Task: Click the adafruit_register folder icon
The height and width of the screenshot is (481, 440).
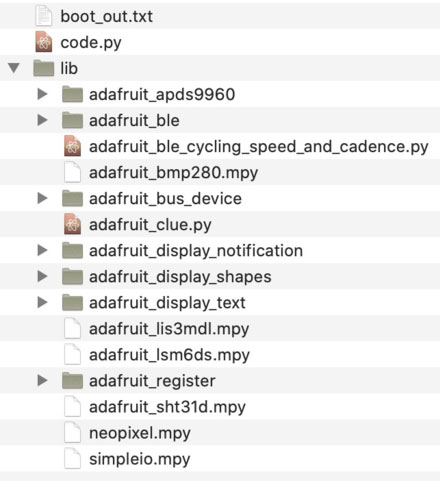Action: (x=72, y=380)
